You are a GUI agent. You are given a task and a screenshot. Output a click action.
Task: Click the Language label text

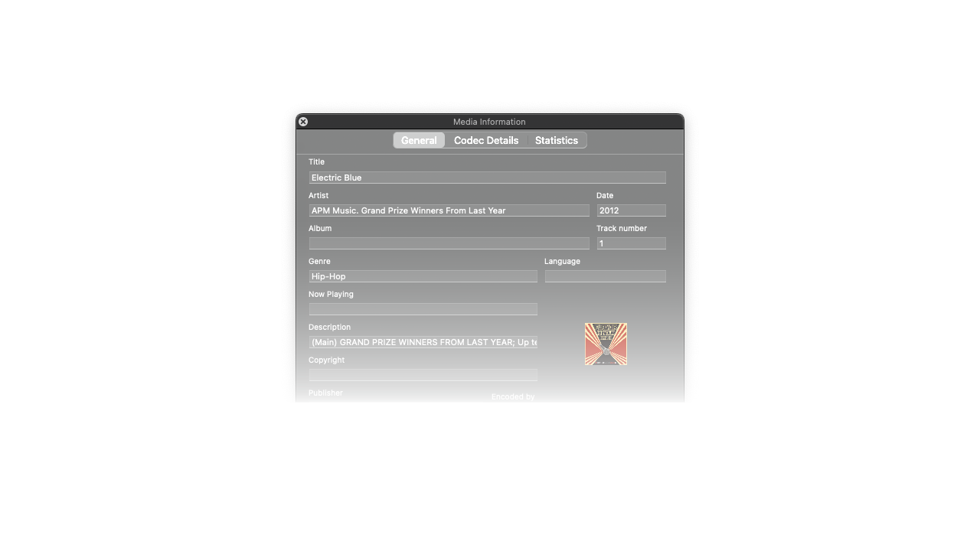(x=562, y=261)
